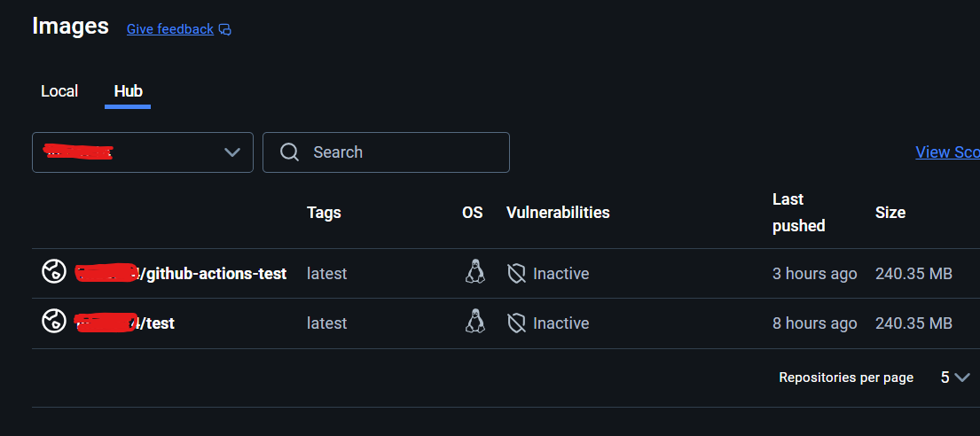Screen dimensions: 980x436
Task: Click the public globe icon for github-actions-test
Action: [x=54, y=272]
